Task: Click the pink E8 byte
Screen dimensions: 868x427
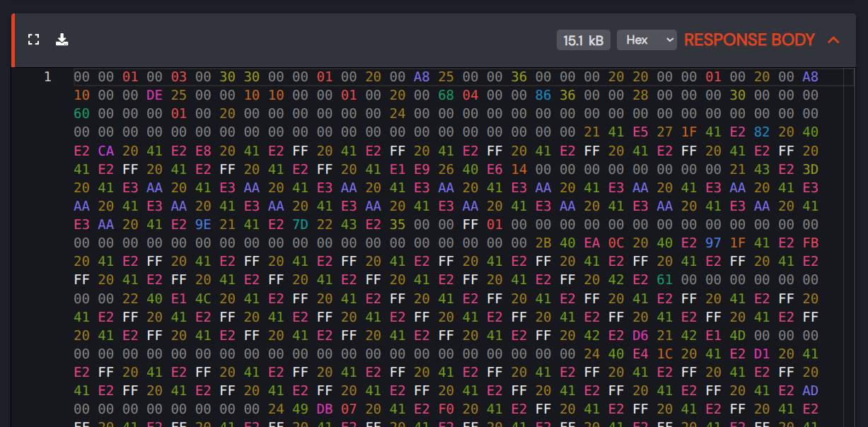Action: tap(203, 150)
